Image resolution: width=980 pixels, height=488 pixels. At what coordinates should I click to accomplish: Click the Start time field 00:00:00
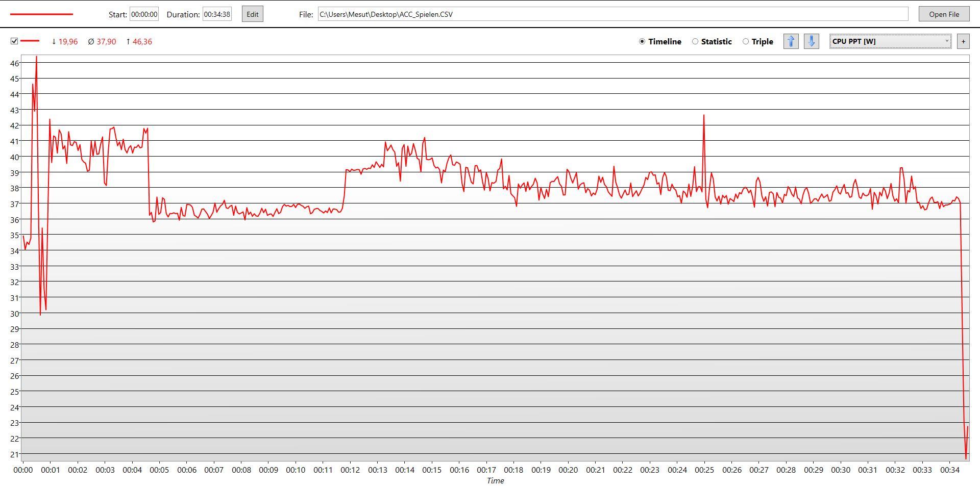click(144, 14)
